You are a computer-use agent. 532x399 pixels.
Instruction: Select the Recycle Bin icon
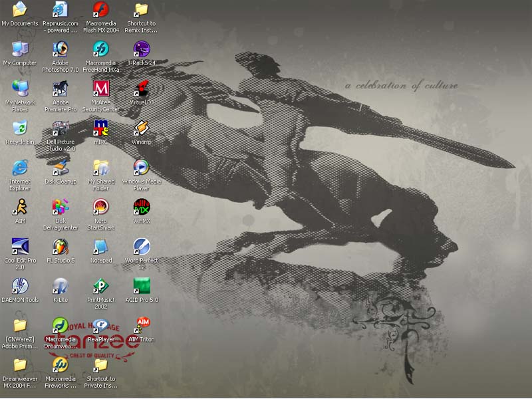[x=20, y=128]
